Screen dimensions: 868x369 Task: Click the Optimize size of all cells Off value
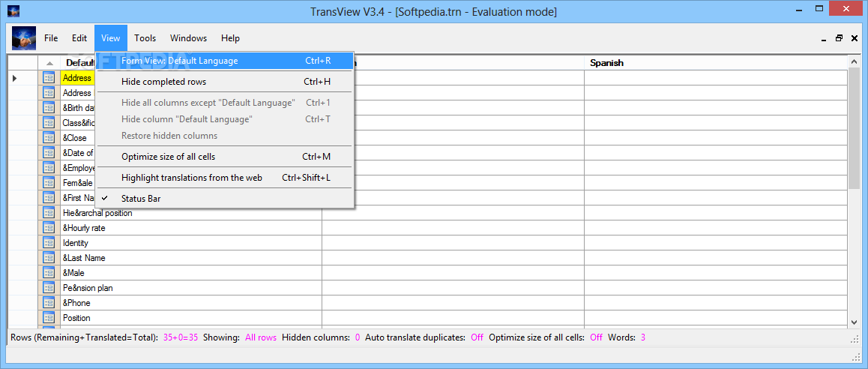click(x=596, y=337)
